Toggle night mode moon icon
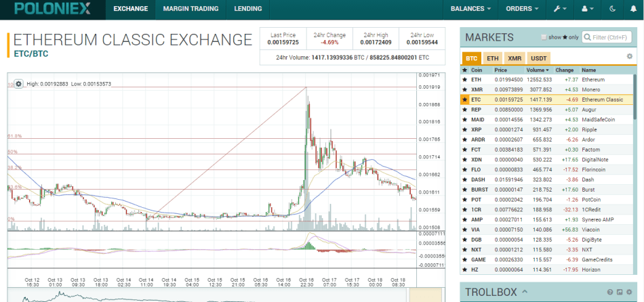The height and width of the screenshot is (302, 644). coord(612,9)
